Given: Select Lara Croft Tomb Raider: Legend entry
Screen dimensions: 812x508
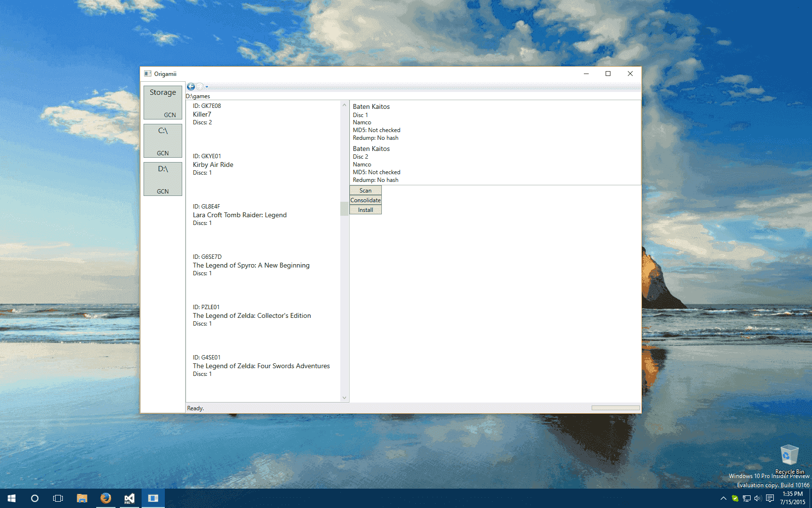Looking at the screenshot, I should [263, 215].
